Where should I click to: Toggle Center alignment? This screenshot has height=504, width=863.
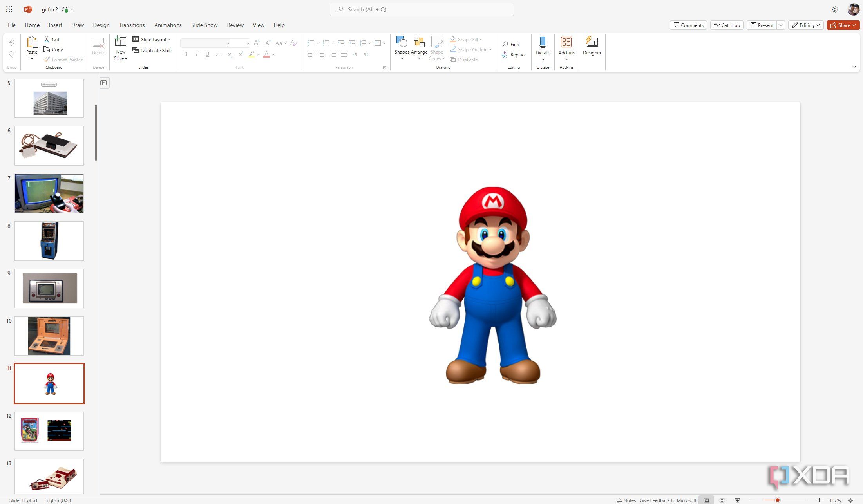click(x=322, y=54)
